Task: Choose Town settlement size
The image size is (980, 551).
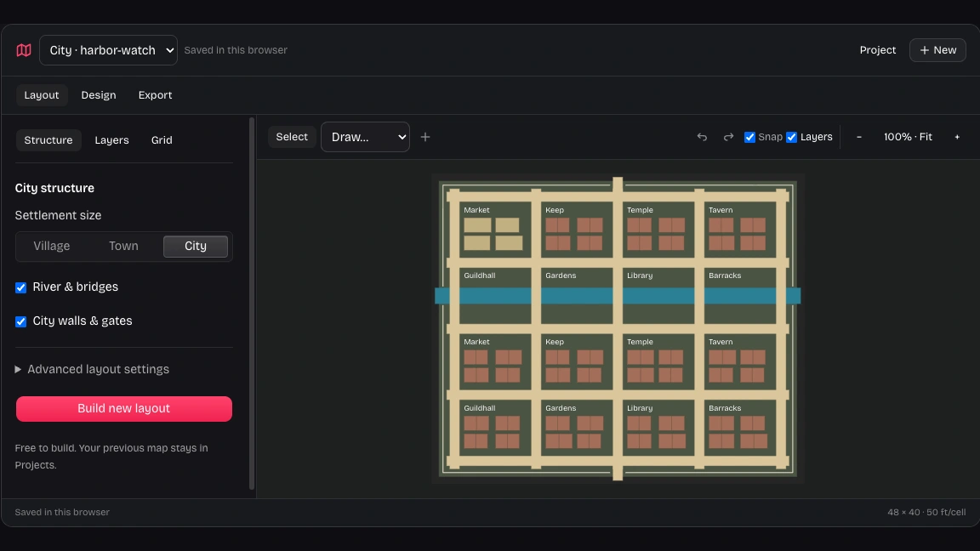Action: (123, 246)
